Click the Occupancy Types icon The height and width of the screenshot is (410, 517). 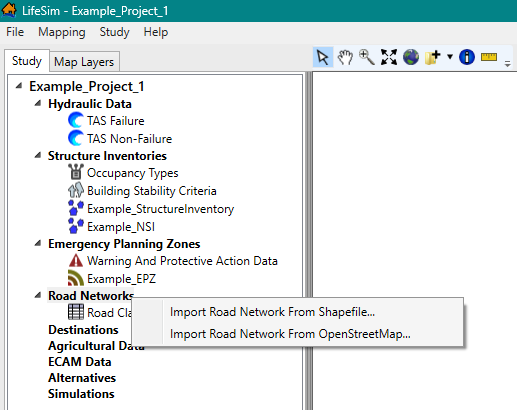click(76, 172)
